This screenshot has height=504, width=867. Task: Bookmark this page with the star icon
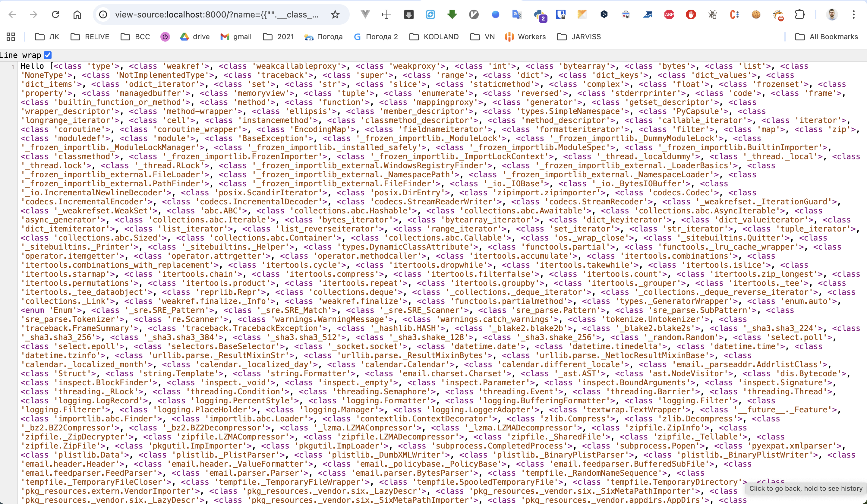[335, 14]
